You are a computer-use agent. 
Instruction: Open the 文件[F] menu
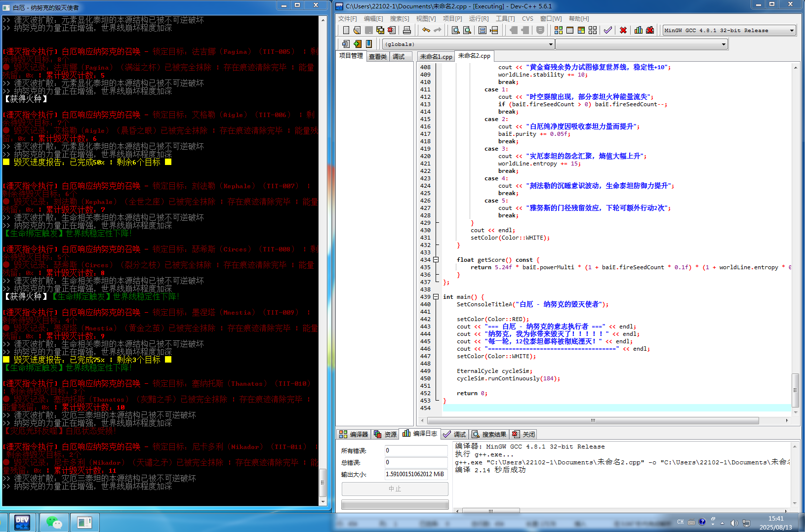point(348,19)
